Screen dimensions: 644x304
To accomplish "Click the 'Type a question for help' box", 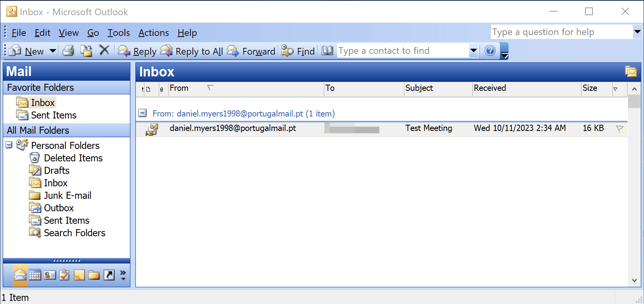I will click(x=562, y=32).
